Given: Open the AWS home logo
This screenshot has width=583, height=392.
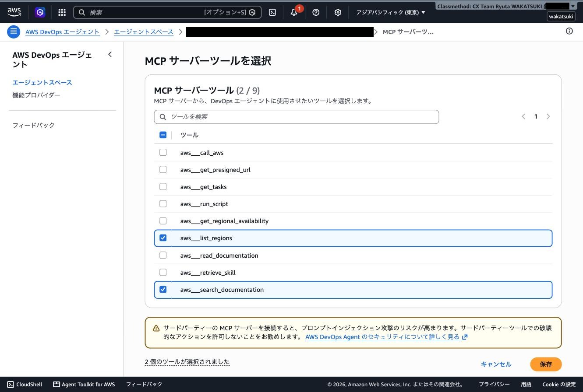Looking at the screenshot, I should click(14, 12).
